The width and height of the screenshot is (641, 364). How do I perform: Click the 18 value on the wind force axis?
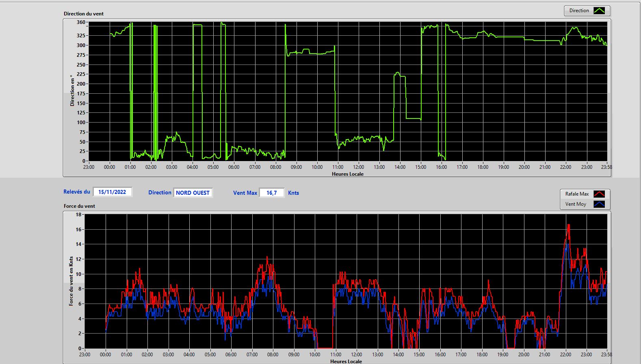[x=78, y=214]
